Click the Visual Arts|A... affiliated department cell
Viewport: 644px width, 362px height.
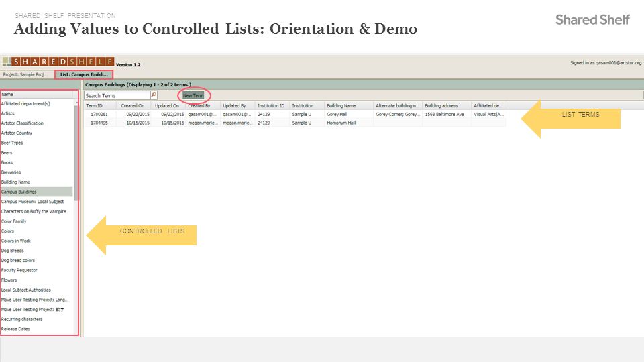(x=488, y=114)
